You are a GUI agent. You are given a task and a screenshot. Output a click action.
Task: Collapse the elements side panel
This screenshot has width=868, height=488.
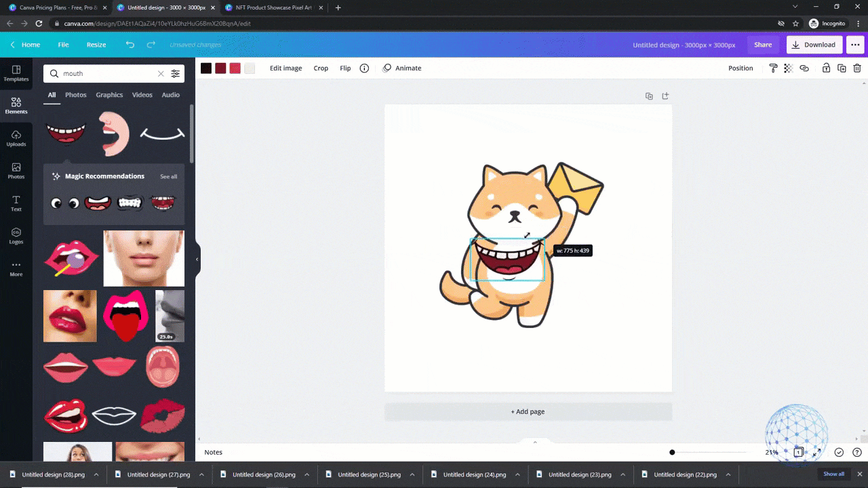197,259
